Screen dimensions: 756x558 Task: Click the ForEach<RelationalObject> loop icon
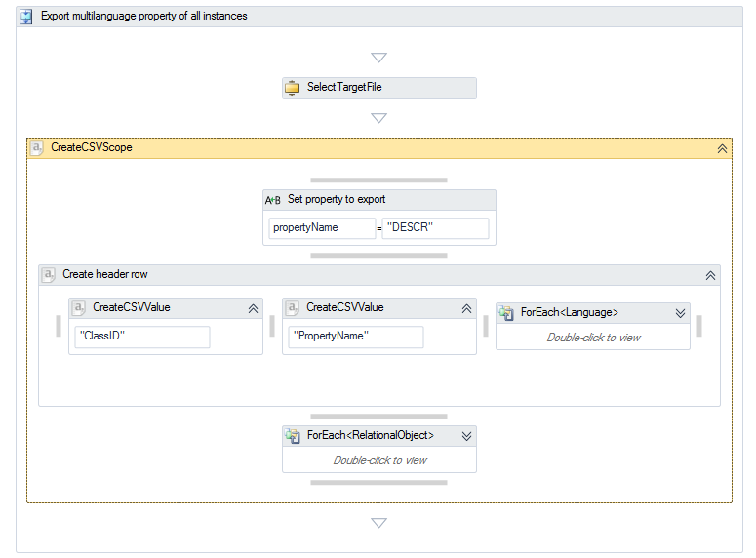[x=293, y=436]
